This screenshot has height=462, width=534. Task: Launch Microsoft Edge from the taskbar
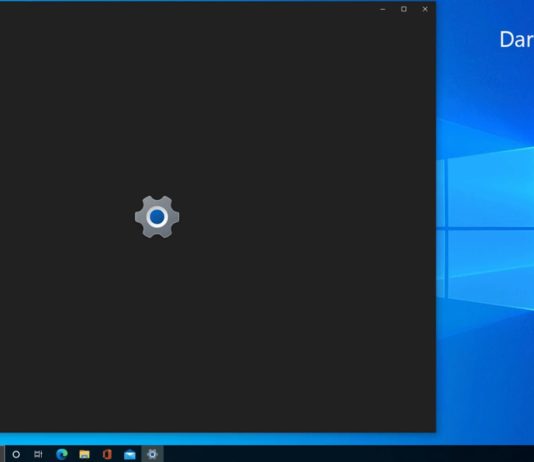pos(62,454)
